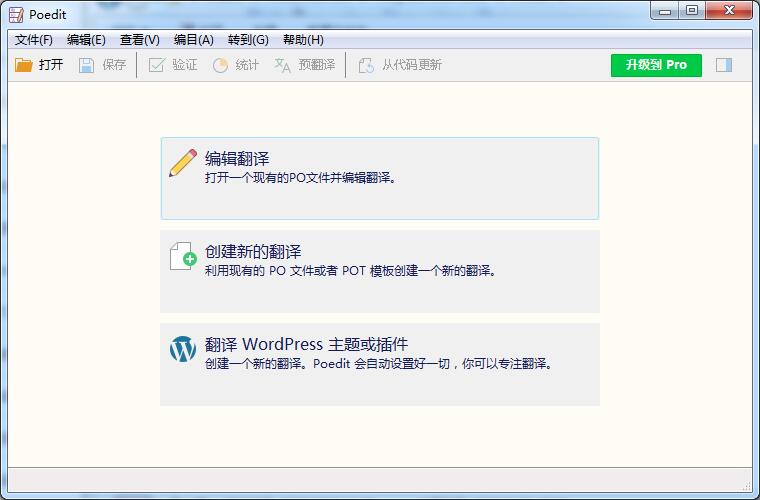Maximize the Poedit window
The image size is (760, 500).
(692, 11)
